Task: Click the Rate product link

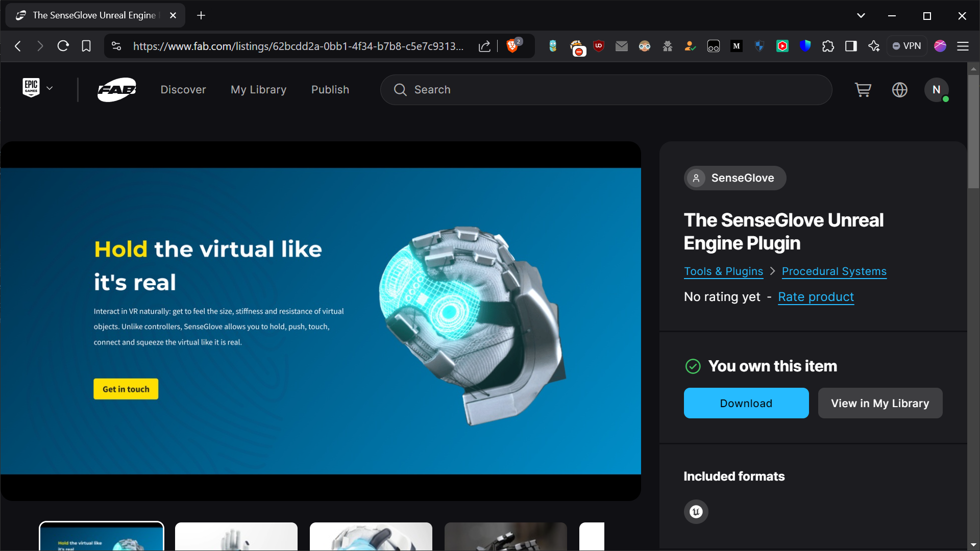Action: click(815, 297)
